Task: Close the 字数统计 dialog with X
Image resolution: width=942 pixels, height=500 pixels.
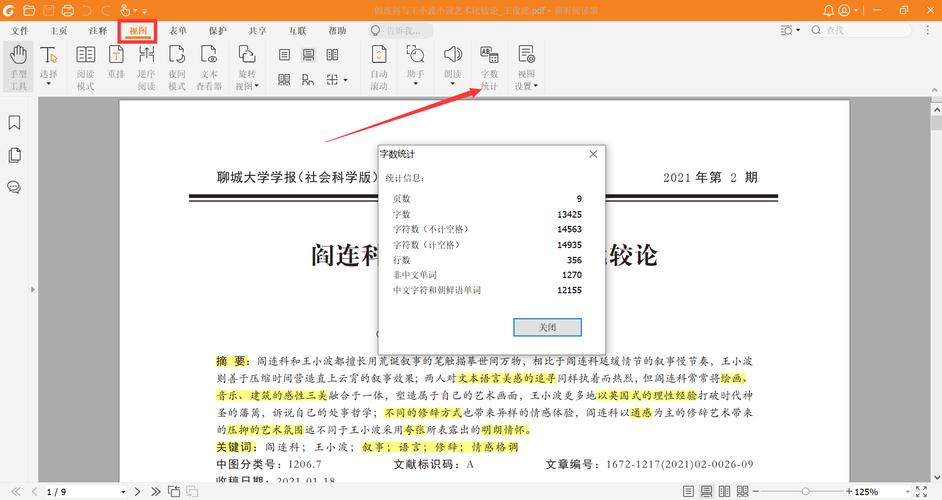Action: (593, 154)
